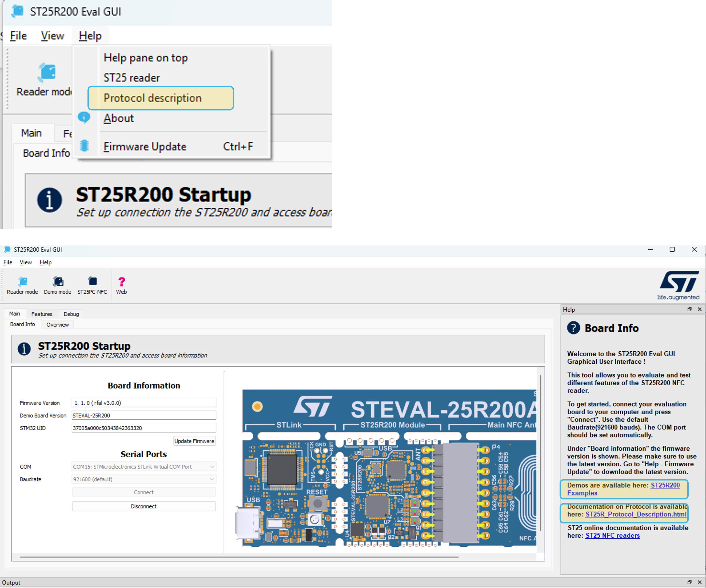This screenshot has width=706, height=588.
Task: Undock the Output pane
Action: pos(689,582)
